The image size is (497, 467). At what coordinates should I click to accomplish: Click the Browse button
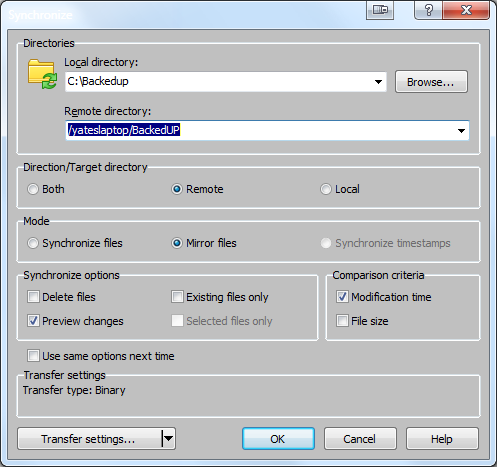[x=431, y=82]
